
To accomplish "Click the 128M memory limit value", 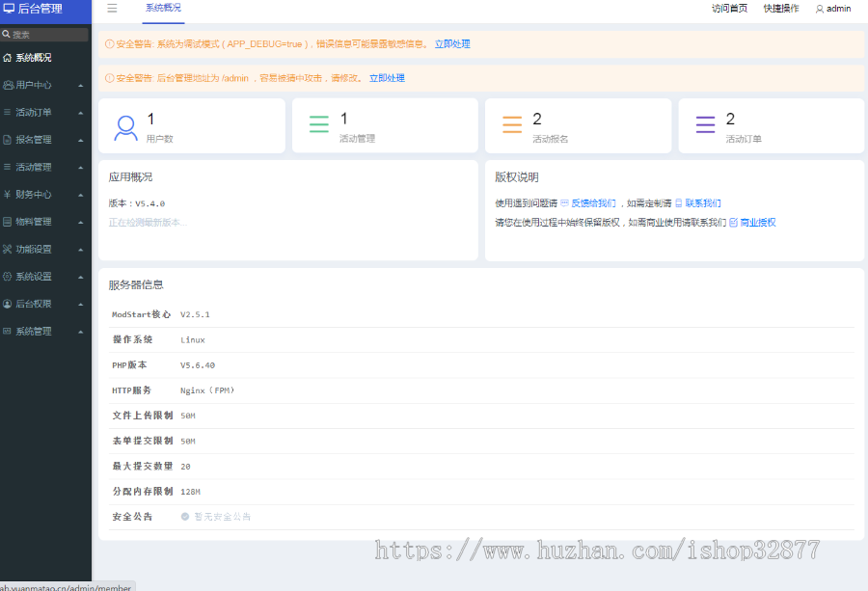I will (x=190, y=492).
